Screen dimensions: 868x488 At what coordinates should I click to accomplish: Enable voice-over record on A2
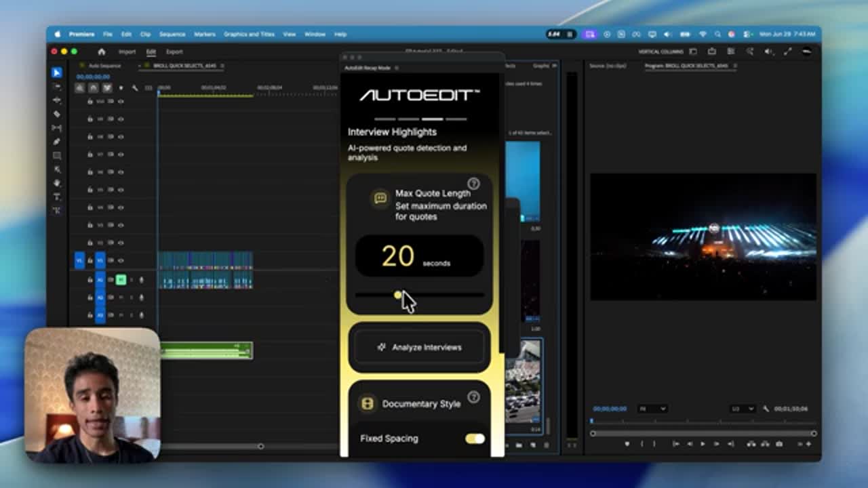[x=142, y=297]
